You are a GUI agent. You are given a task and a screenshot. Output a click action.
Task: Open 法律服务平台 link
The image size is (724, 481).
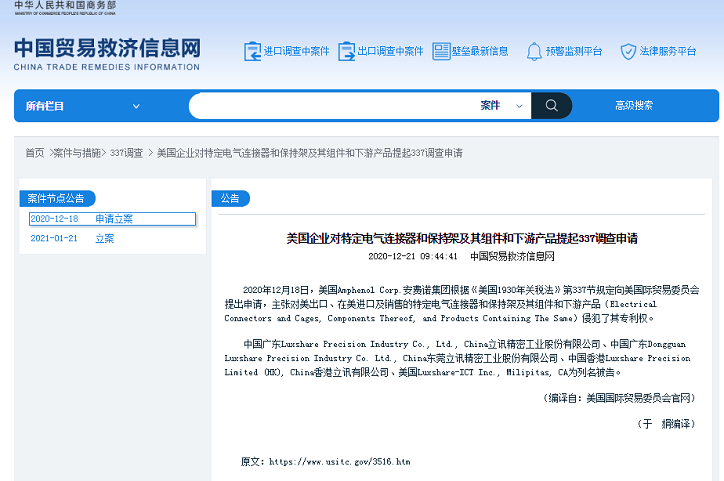point(668,51)
